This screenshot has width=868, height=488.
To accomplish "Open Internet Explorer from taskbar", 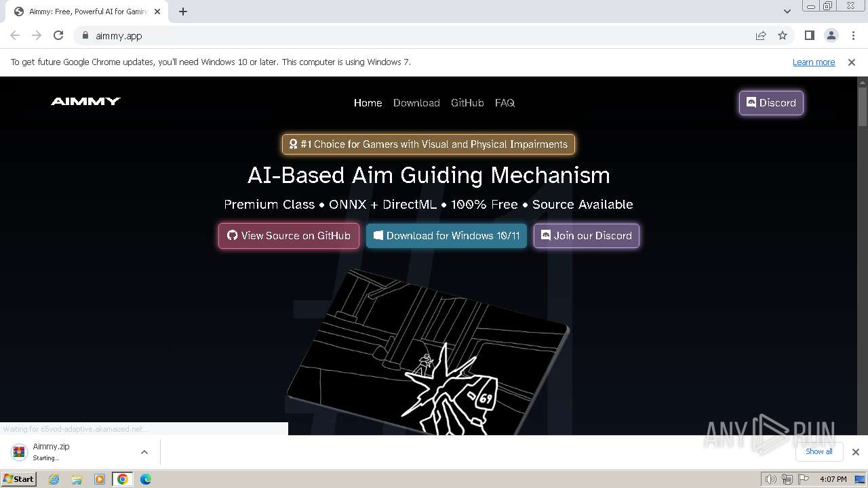I will (x=54, y=479).
